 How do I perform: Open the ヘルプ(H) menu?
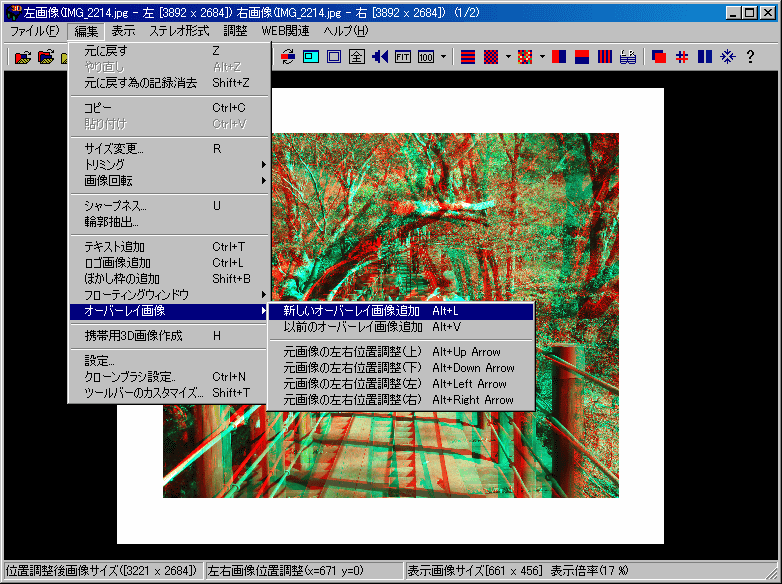point(346,31)
